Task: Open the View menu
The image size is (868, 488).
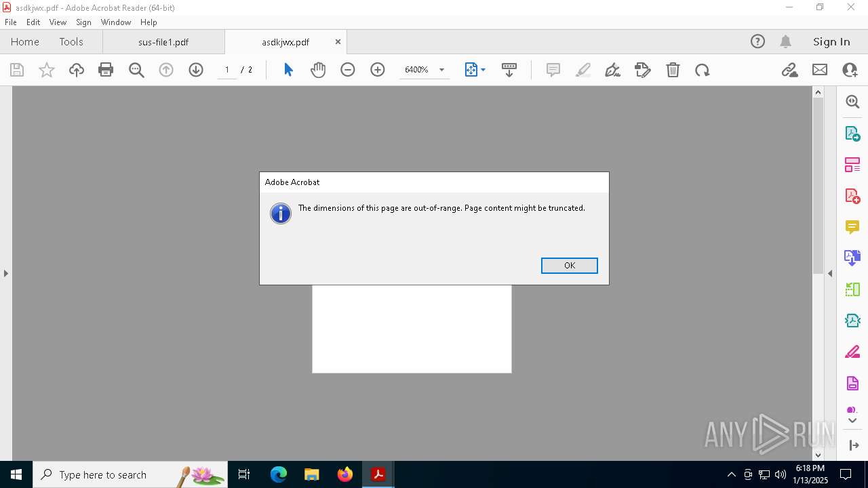Action: 58,22
